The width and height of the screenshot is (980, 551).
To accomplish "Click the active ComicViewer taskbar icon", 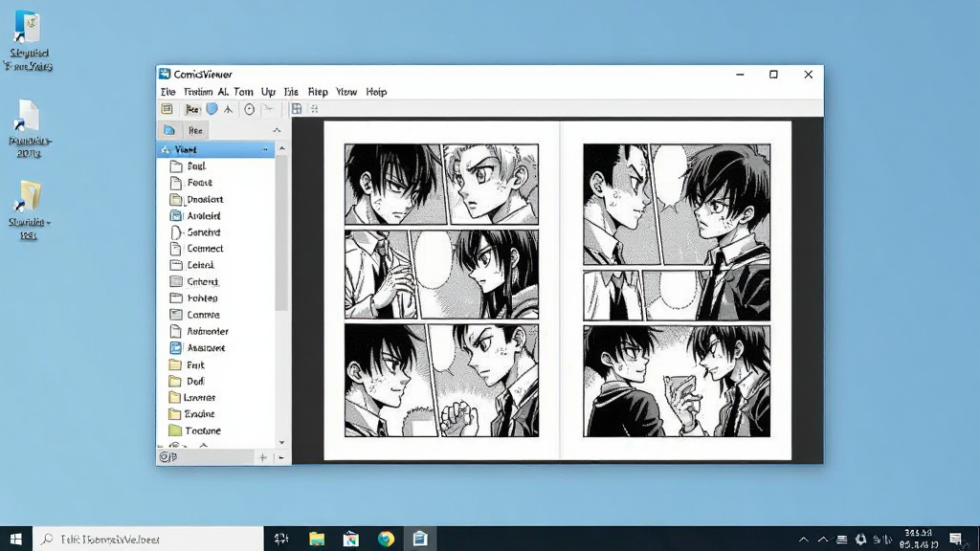I will tap(419, 539).
